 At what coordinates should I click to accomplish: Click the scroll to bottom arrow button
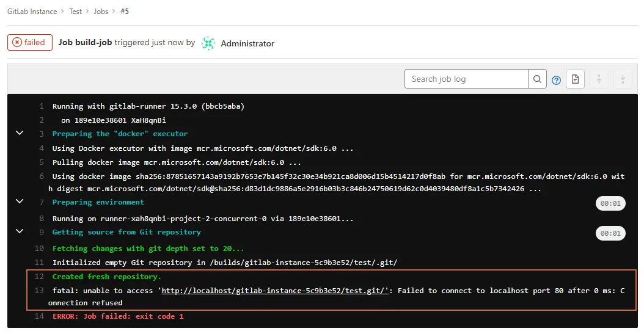coord(623,79)
